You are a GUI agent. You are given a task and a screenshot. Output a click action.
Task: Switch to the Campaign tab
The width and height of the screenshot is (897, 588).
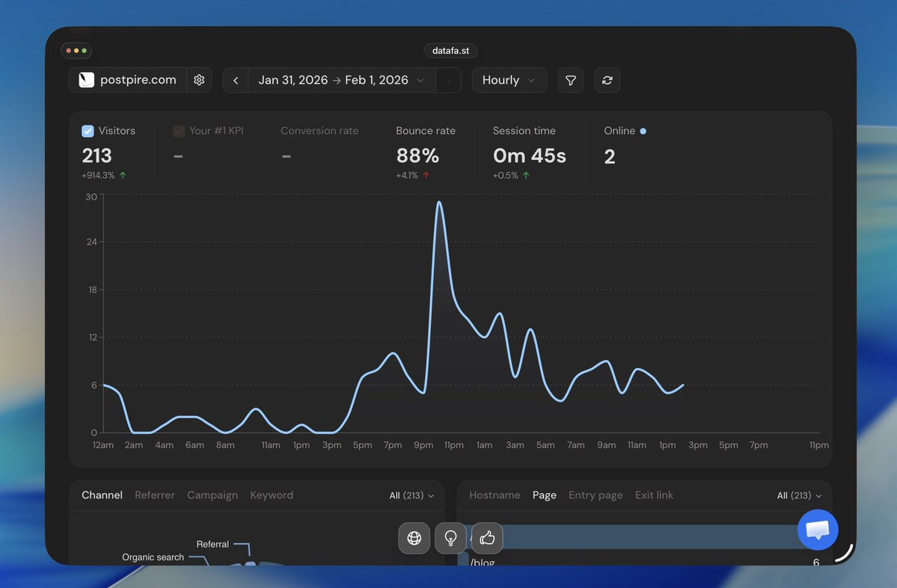(212, 494)
